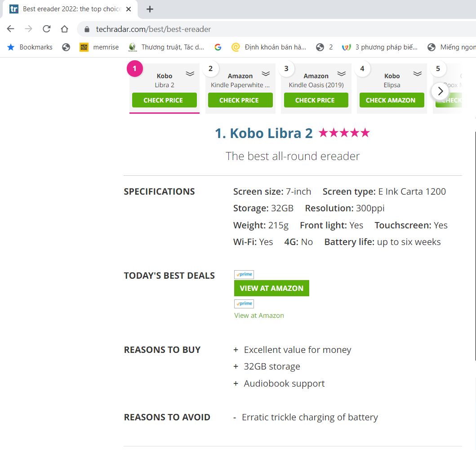
Task: Open the browser home page
Action: coord(64,29)
